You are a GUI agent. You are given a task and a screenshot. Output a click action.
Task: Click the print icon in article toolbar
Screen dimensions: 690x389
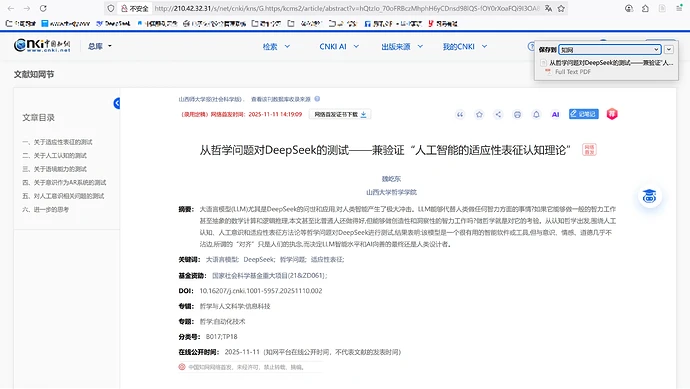coord(518,114)
